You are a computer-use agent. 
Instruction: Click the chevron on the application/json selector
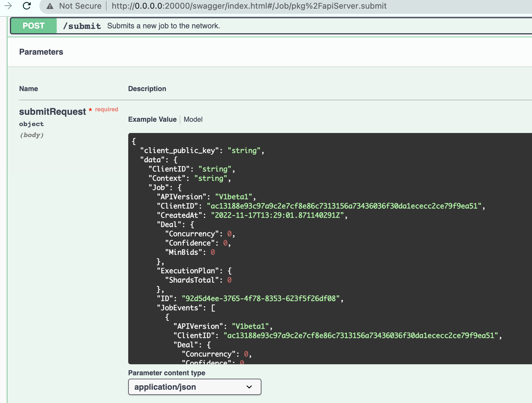tap(248, 387)
